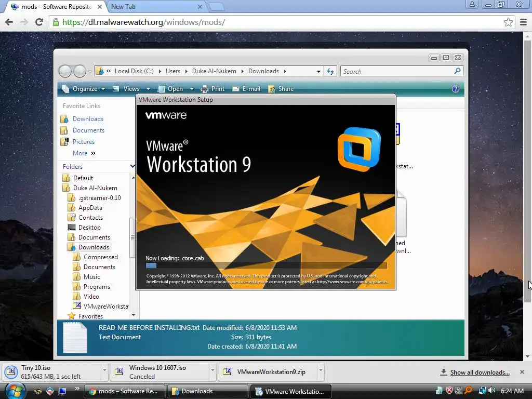Screen dimensions: 532x399
Task: Click the network tray icon
Action: (x=482, y=391)
